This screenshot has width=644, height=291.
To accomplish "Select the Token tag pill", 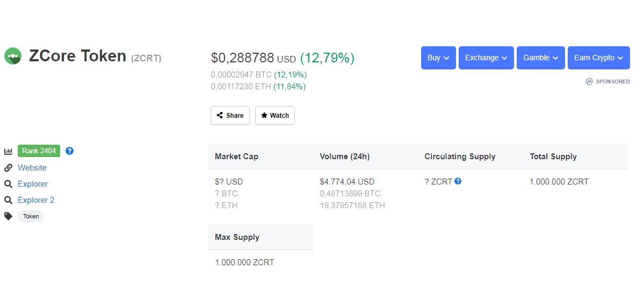I will [31, 216].
